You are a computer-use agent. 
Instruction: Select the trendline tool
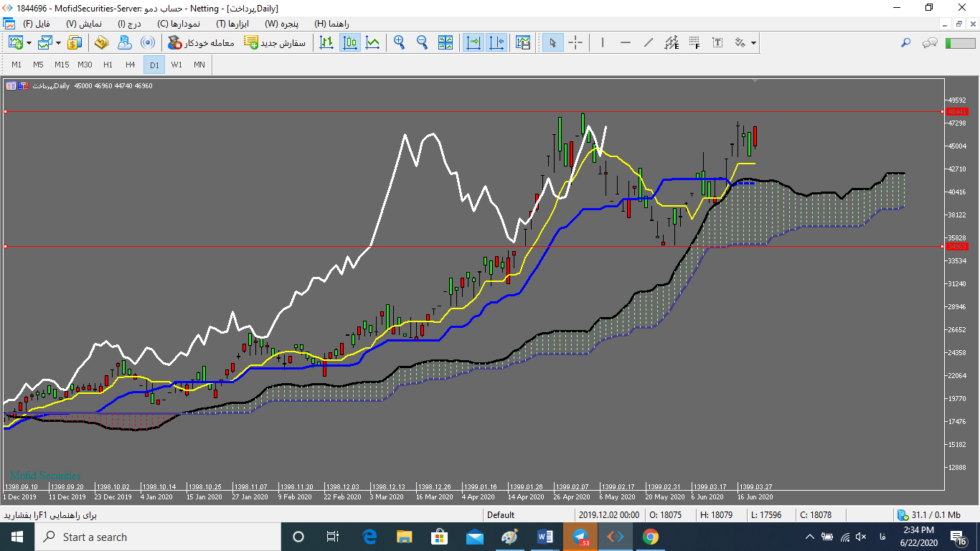(x=649, y=42)
